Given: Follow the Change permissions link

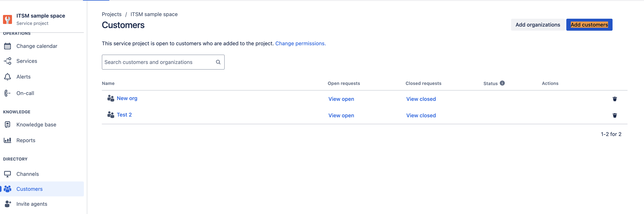Looking at the screenshot, I should [300, 43].
